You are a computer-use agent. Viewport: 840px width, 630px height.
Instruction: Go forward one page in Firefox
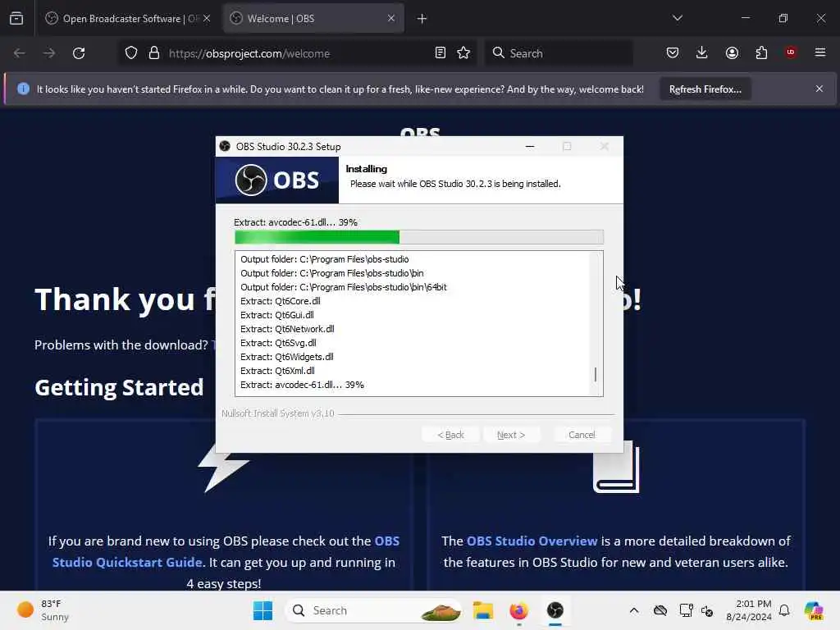click(x=48, y=53)
